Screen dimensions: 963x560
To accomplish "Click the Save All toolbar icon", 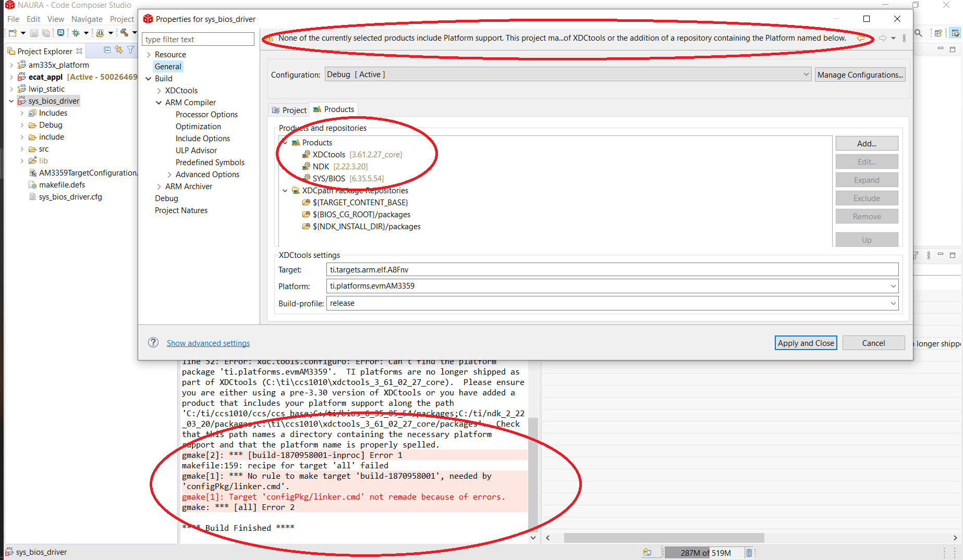I will click(46, 33).
